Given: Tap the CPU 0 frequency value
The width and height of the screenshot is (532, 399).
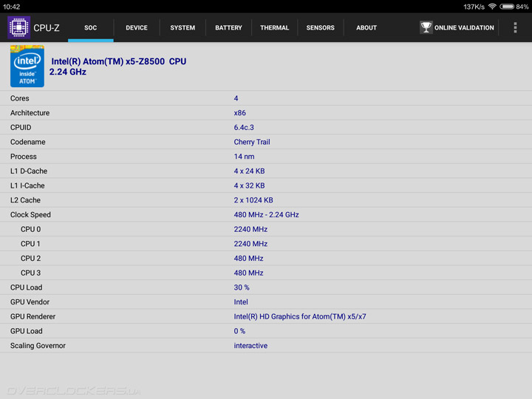Looking at the screenshot, I should [250, 230].
